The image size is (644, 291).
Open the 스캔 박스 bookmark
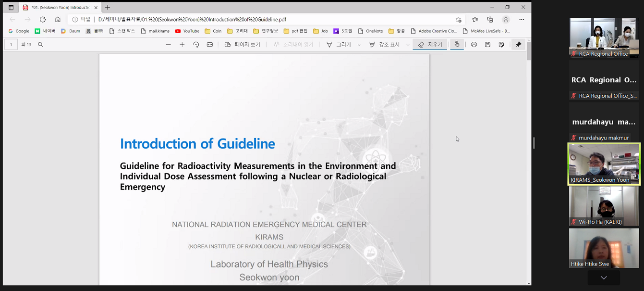pos(122,31)
